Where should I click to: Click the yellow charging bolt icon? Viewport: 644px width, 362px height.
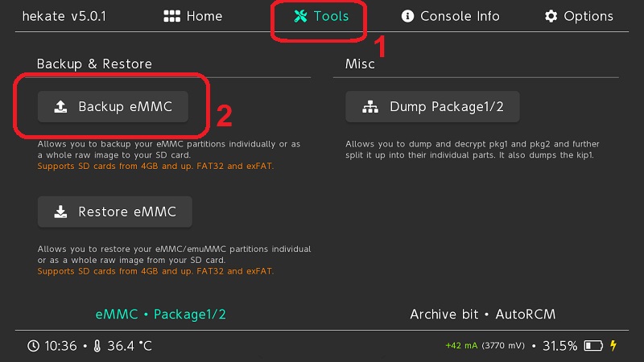coord(613,346)
